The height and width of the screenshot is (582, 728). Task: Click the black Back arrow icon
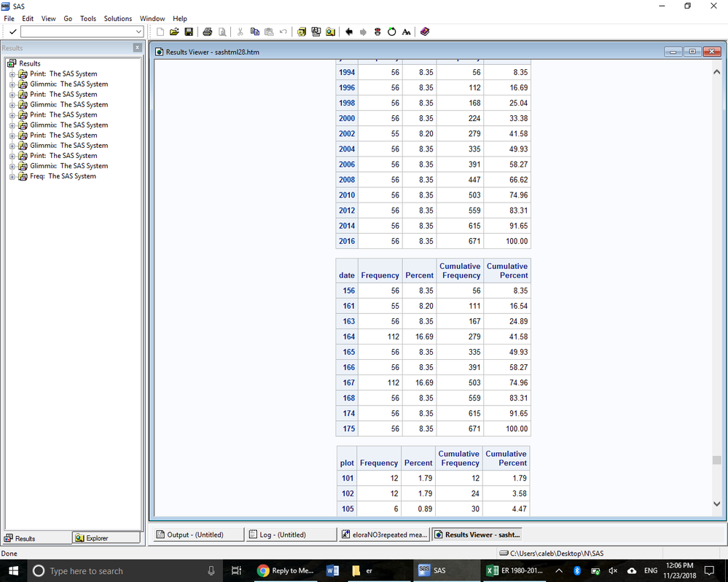(349, 32)
